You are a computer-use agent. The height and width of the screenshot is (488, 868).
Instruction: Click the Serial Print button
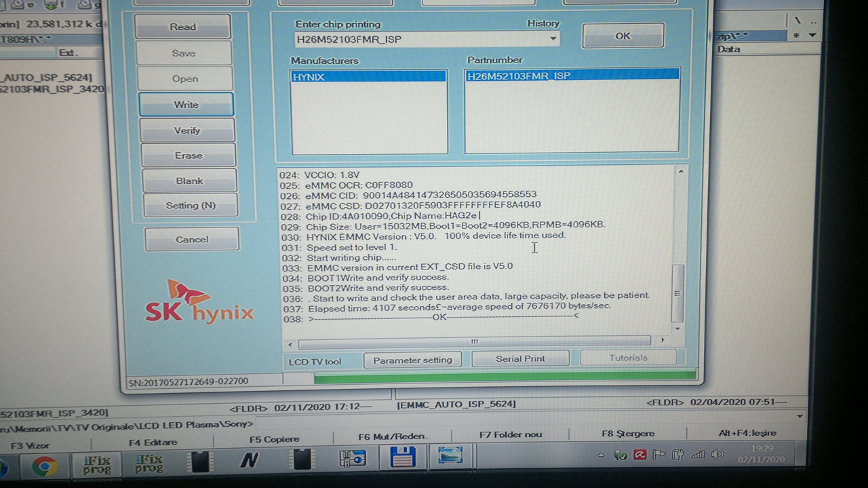pos(520,358)
